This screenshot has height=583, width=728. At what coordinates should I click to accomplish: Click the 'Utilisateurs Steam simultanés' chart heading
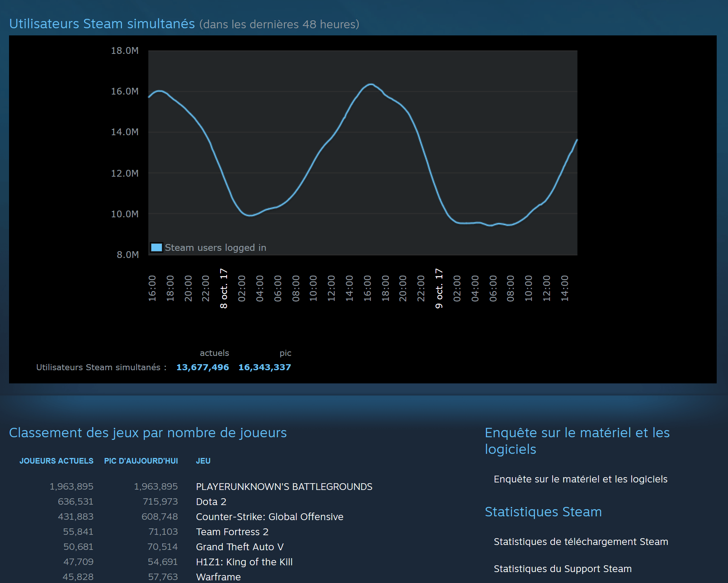click(x=102, y=24)
